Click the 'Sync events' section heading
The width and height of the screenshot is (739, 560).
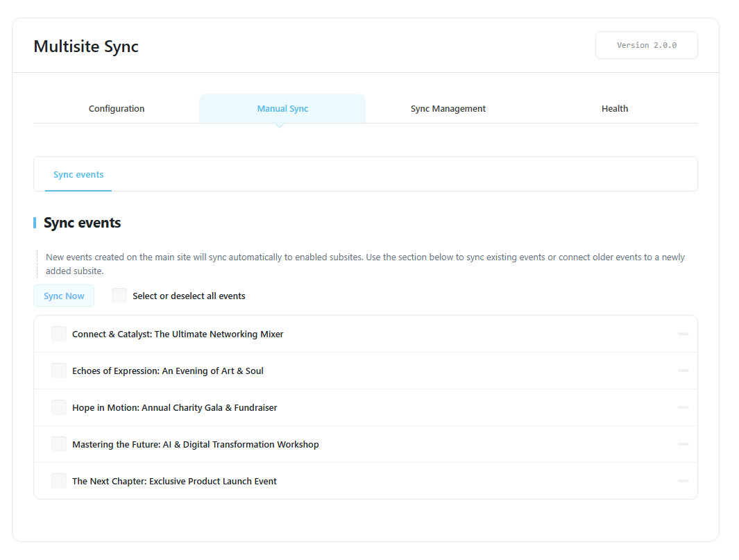82,223
